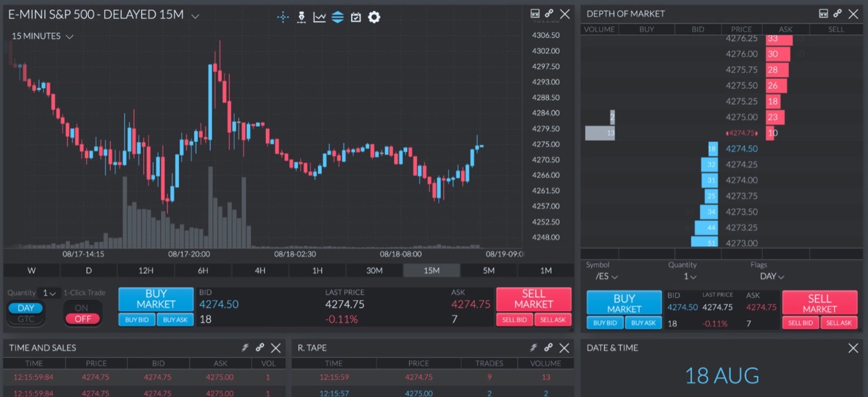The height and width of the screenshot is (397, 868).
Task: Turn 1-Click Trade OFF
Action: pos(82,319)
